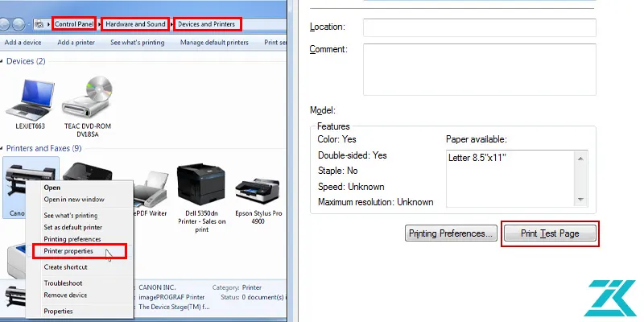Click the Hardware and Sound breadcrumb
This screenshot has width=644, height=322.
135,24
